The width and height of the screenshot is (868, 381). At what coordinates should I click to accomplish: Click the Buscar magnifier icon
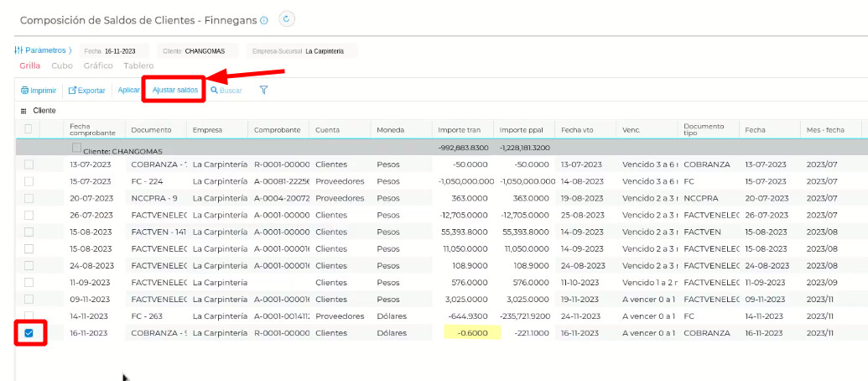pyautogui.click(x=215, y=91)
